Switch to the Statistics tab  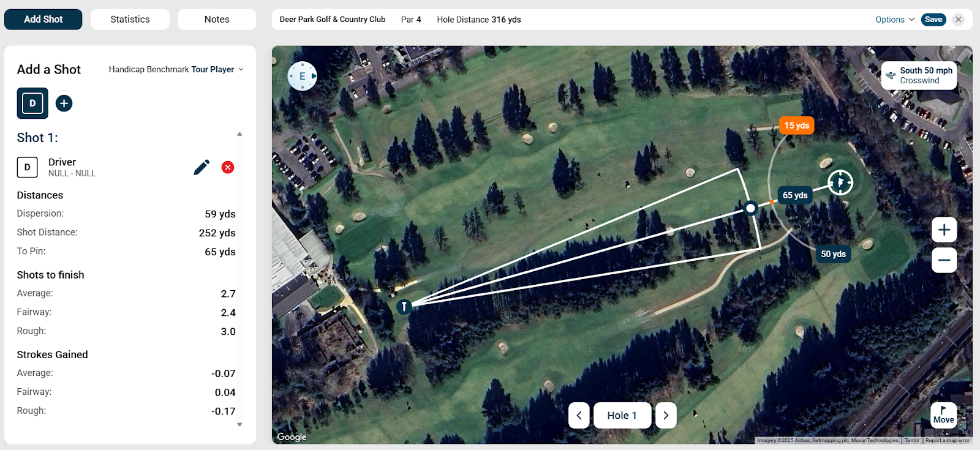pos(130,20)
